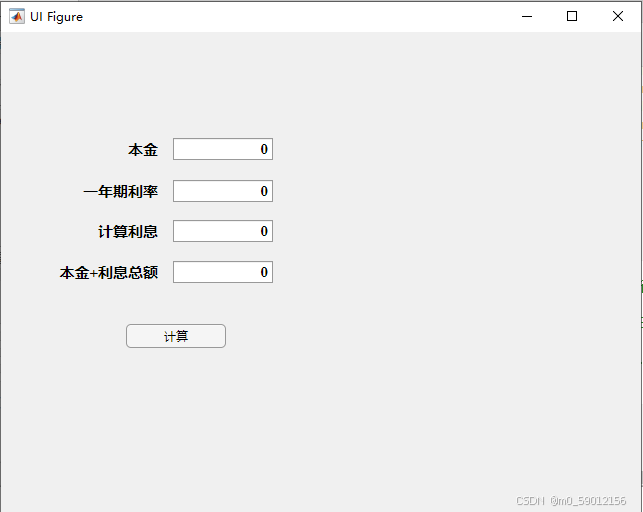Maximize the UI Figure window
The image size is (643, 512).
click(572, 16)
